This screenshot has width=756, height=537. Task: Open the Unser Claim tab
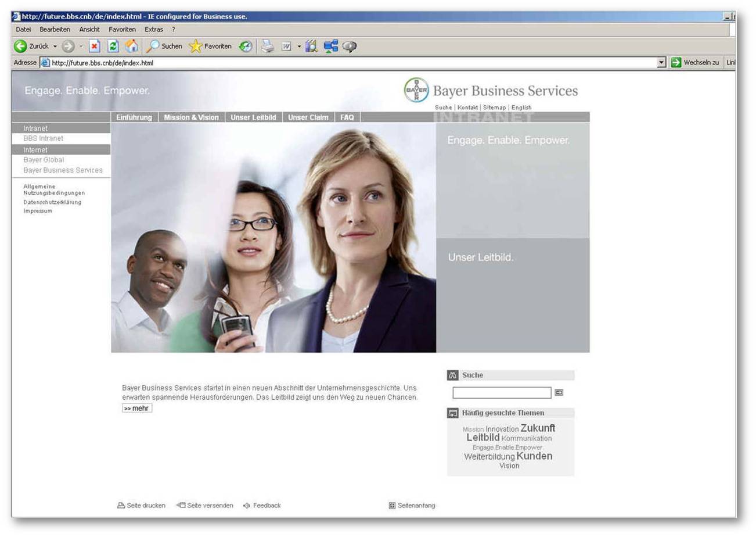308,117
